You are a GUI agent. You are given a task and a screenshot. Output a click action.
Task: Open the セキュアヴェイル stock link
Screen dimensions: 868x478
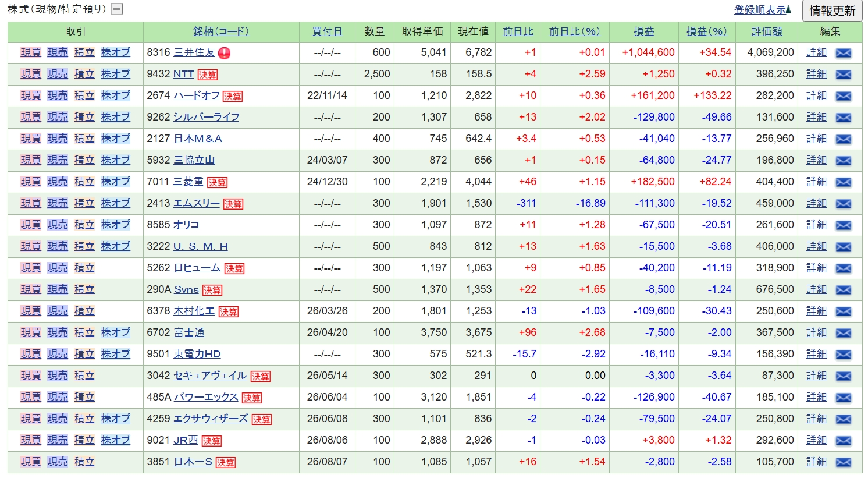pyautogui.click(x=211, y=376)
